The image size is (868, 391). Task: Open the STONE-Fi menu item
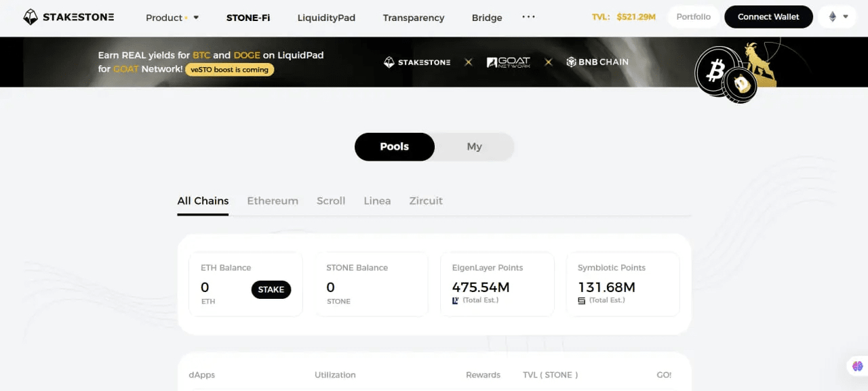point(248,18)
